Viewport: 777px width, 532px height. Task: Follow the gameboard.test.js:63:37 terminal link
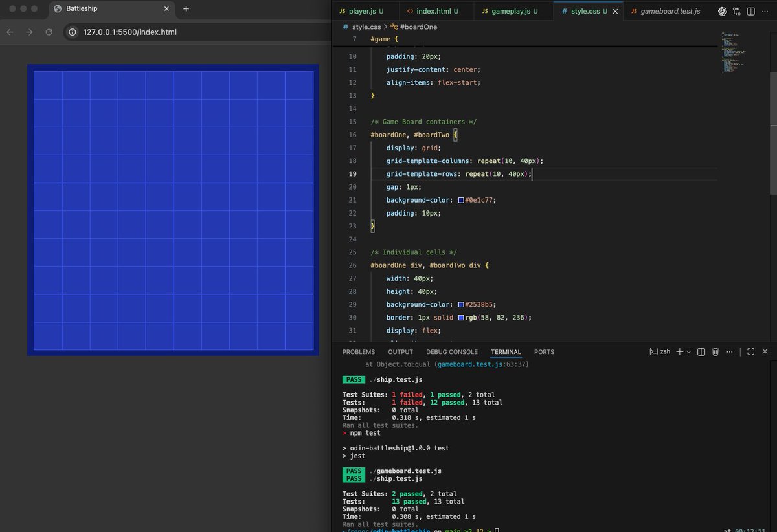483,364
